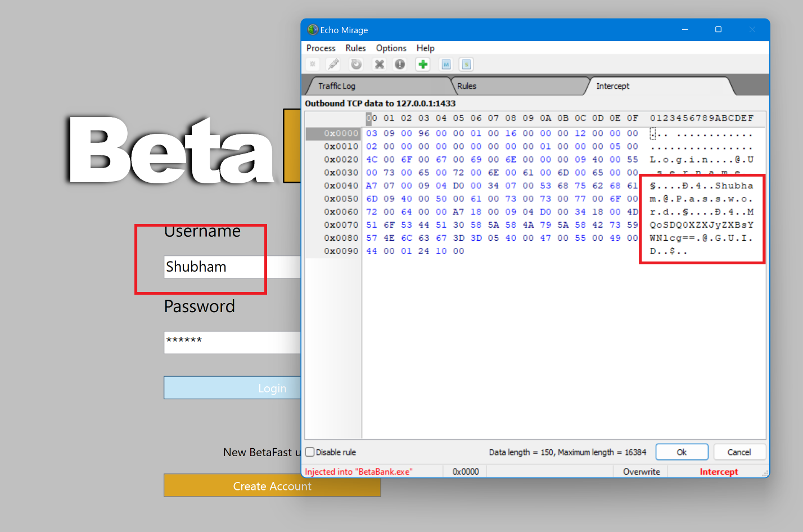Click the Echo Mirage title bar icon
The width and height of the screenshot is (803, 532).
coord(313,29)
